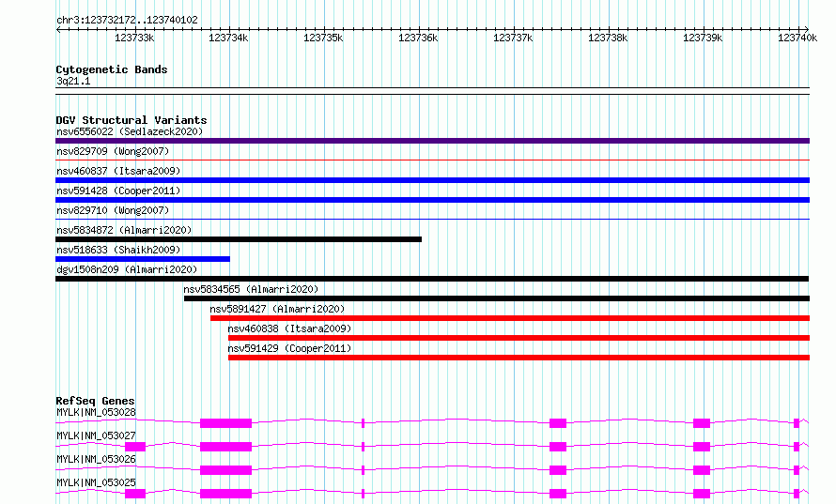Click the MYLK|NM_053025 transcript label
This screenshot has width=836, height=504.
tap(96, 482)
